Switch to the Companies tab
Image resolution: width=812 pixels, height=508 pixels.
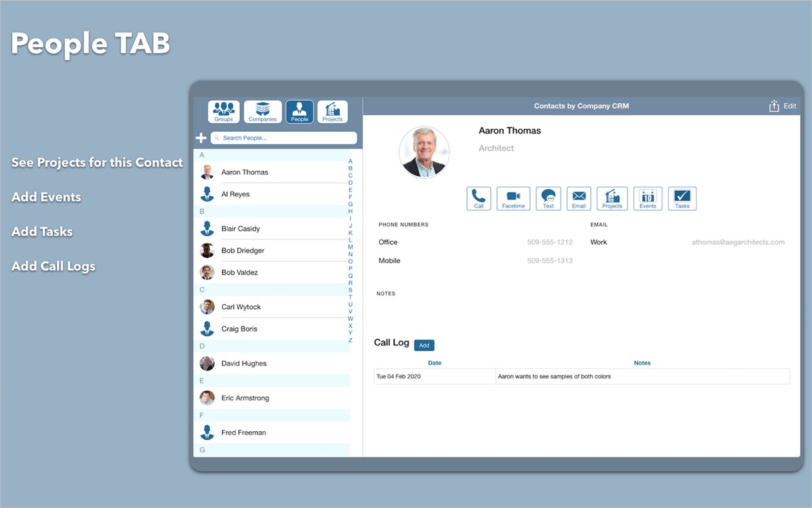pyautogui.click(x=262, y=111)
